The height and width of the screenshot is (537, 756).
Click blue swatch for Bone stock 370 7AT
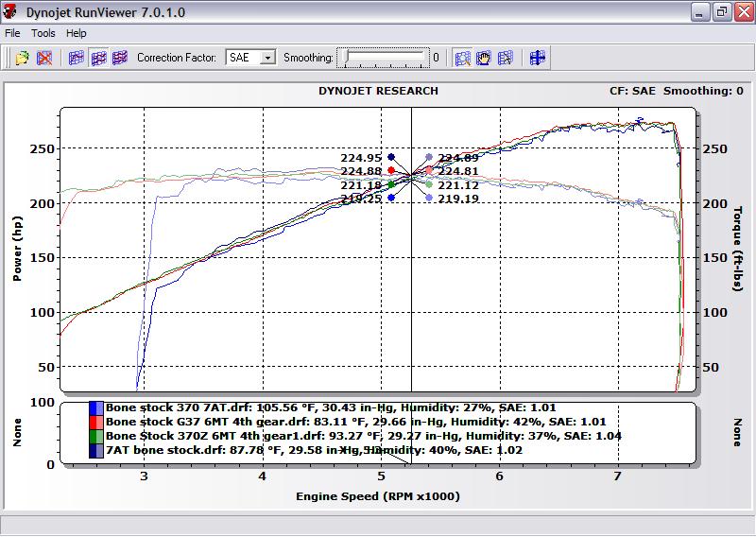coord(96,408)
